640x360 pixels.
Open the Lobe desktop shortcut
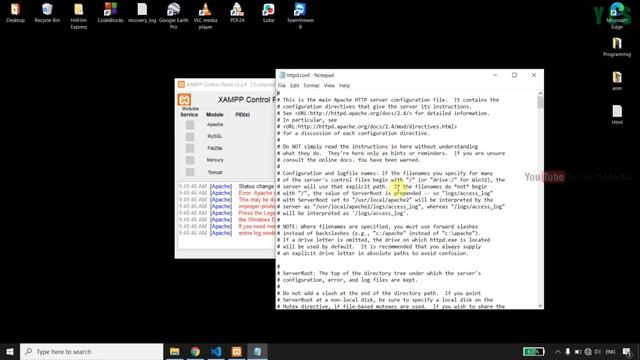coord(269,12)
